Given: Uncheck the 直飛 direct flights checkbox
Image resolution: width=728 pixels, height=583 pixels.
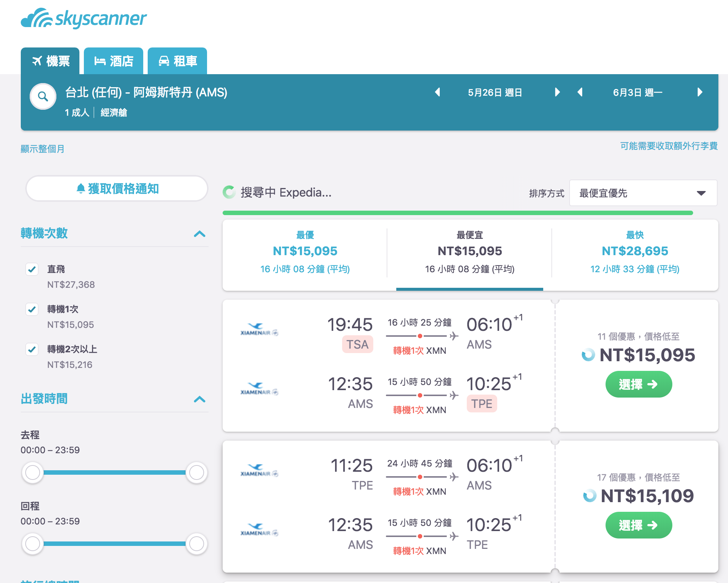Looking at the screenshot, I should coord(32,269).
